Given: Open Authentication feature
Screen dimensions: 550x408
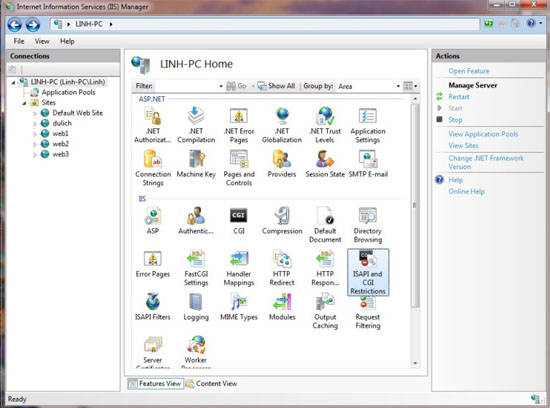Looking at the screenshot, I should pos(196,220).
